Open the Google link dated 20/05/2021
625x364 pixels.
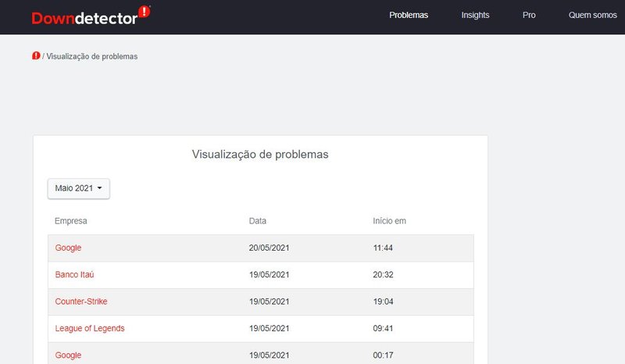tap(68, 248)
